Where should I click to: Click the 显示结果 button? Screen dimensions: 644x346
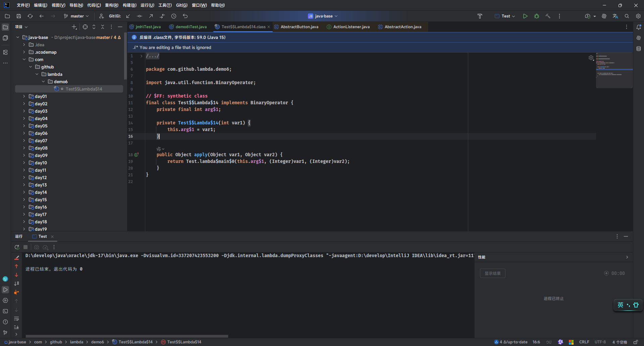pos(492,273)
